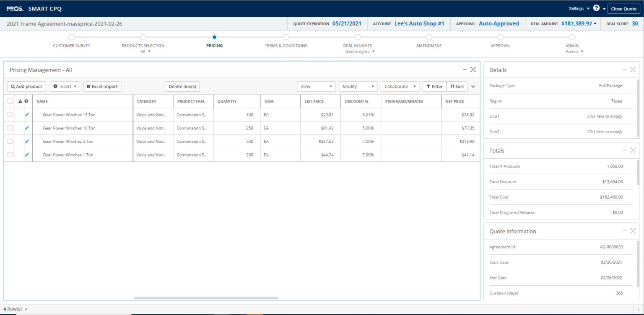Open the help question mark icon
The image size is (644, 315).
[596, 8]
